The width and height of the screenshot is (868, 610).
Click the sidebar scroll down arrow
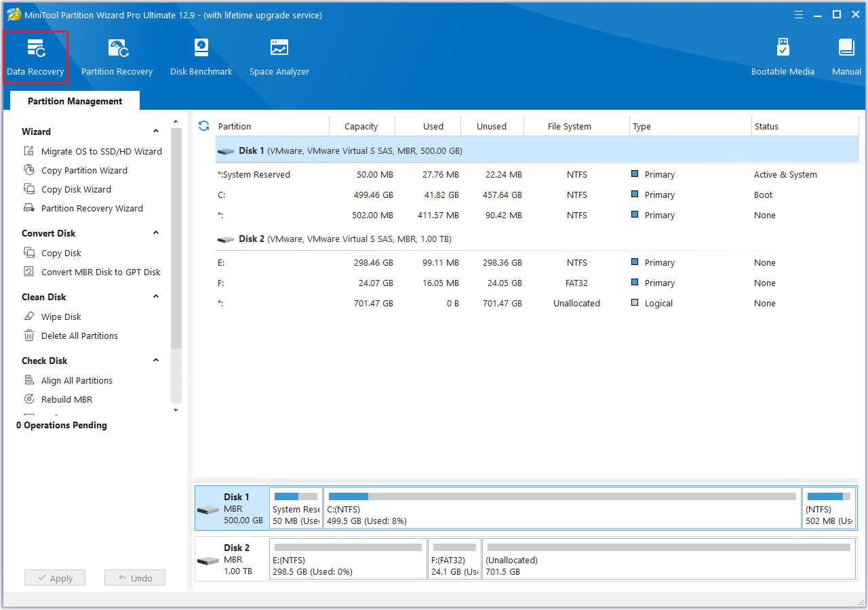pyautogui.click(x=176, y=410)
